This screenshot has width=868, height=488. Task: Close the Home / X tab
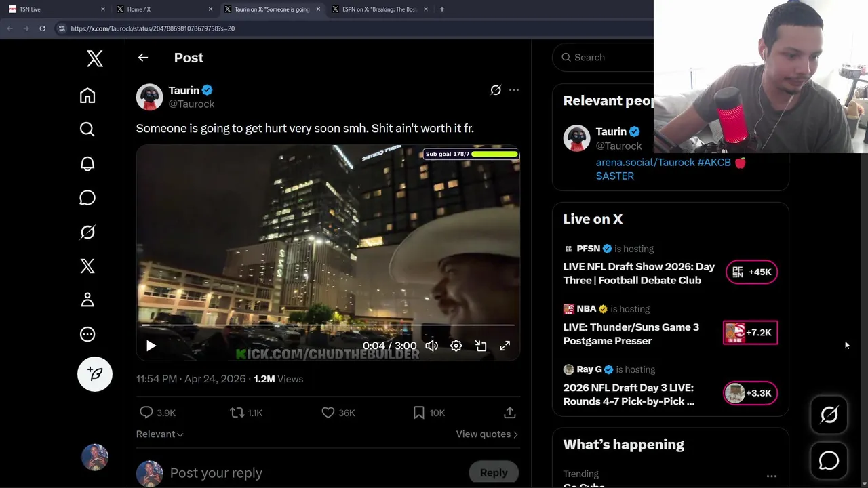point(211,9)
